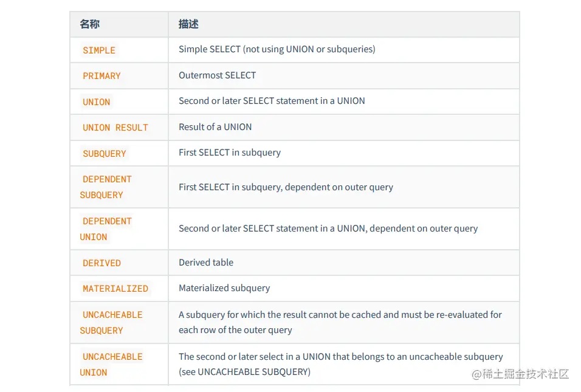Click the DEPENDENT UNION code label
581x392 pixels.
point(106,229)
